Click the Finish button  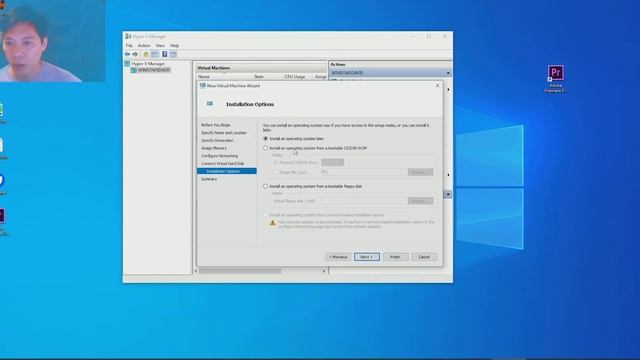coord(395,257)
